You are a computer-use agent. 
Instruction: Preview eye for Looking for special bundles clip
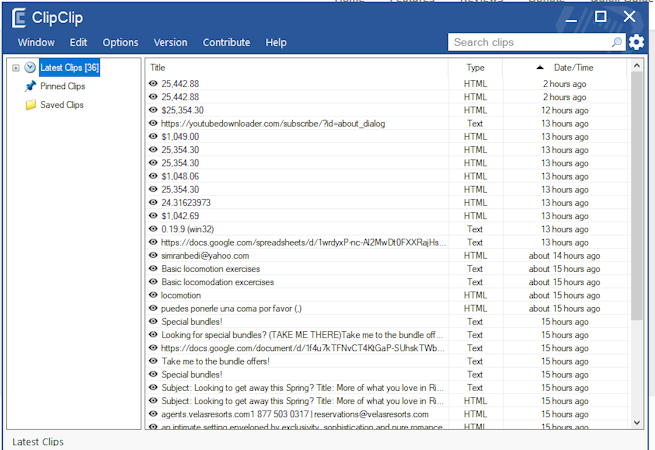[x=153, y=335]
